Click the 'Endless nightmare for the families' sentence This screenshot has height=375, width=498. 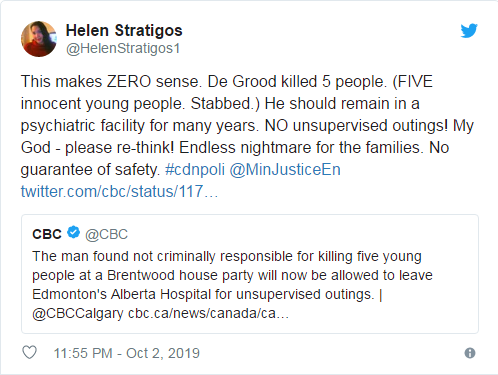pos(301,148)
